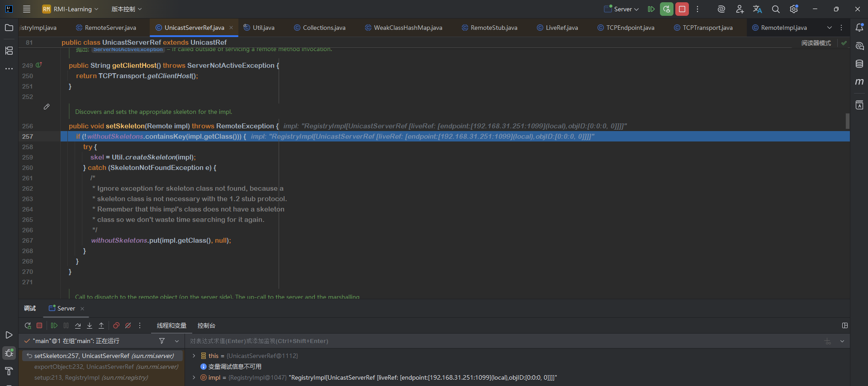
Task: Resume program from the debug toolbar
Action: tap(54, 325)
